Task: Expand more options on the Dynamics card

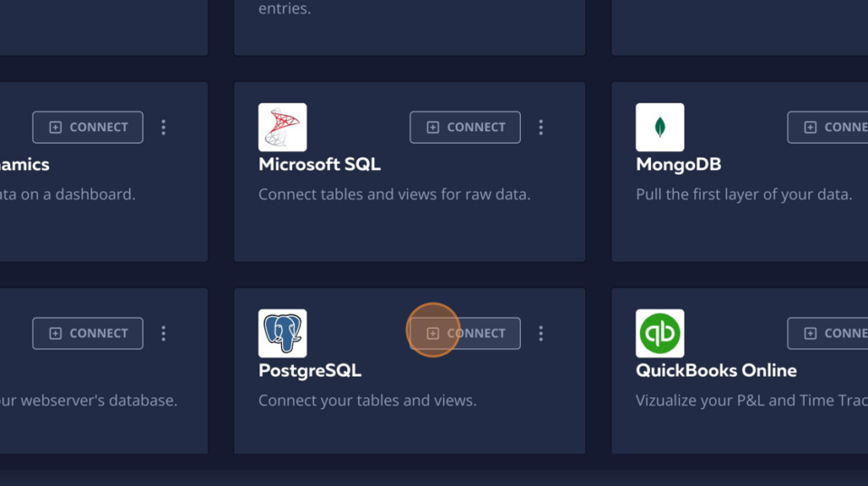Action: coord(164,128)
